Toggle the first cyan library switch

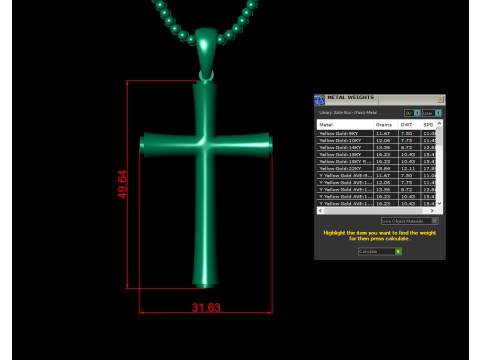417,113
